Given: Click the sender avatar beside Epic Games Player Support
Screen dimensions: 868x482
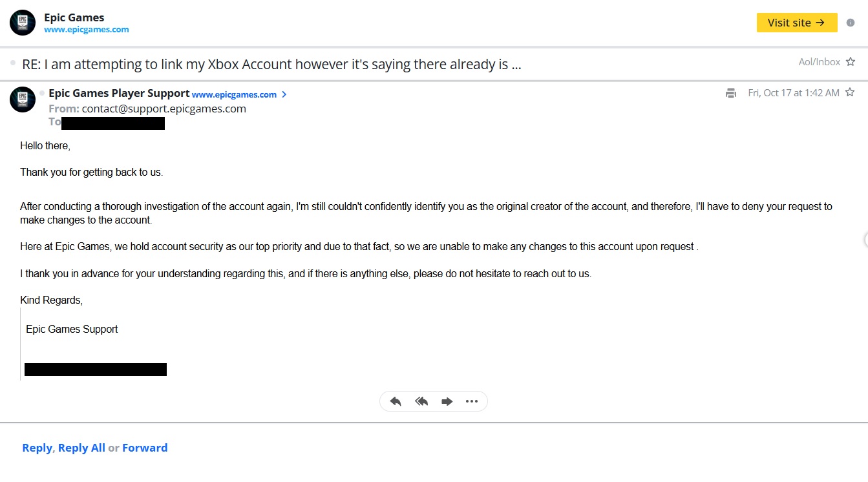Looking at the screenshot, I should [23, 100].
